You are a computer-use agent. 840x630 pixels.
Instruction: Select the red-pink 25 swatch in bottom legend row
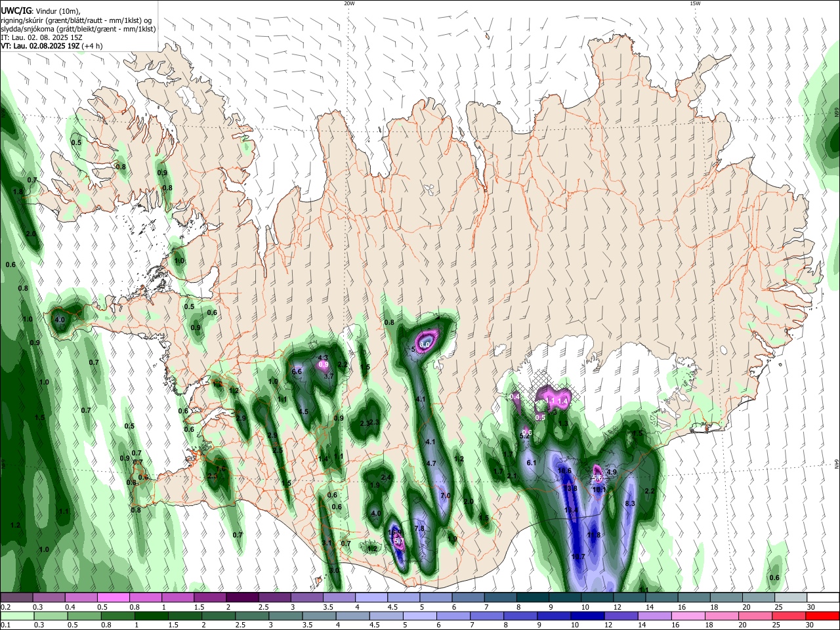(787, 616)
